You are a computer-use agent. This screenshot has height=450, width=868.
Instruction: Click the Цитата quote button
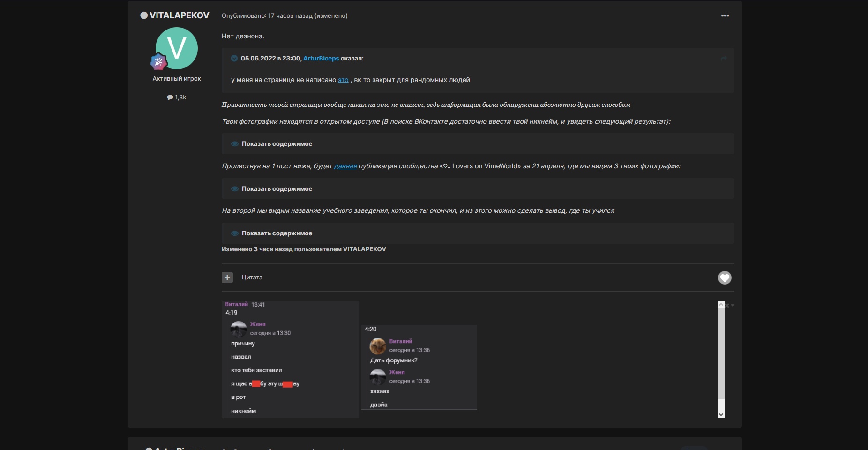[x=252, y=277]
